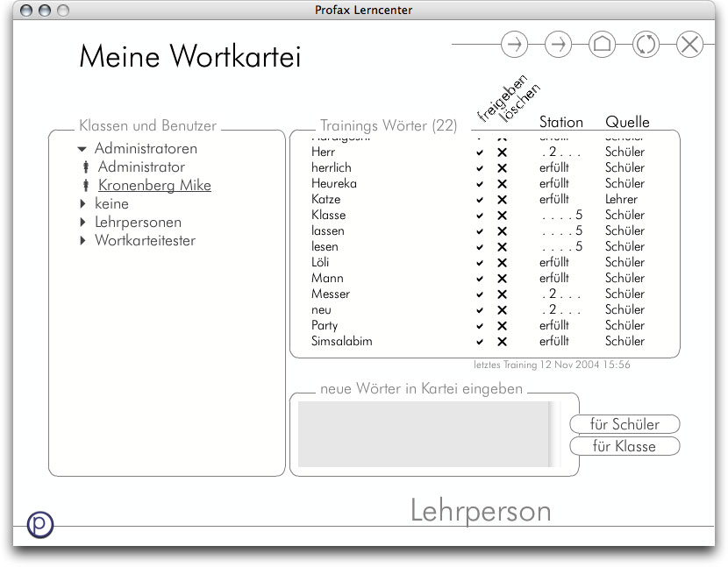
Task: Toggle the freigeben checkmark for lassen
Action: tap(480, 231)
